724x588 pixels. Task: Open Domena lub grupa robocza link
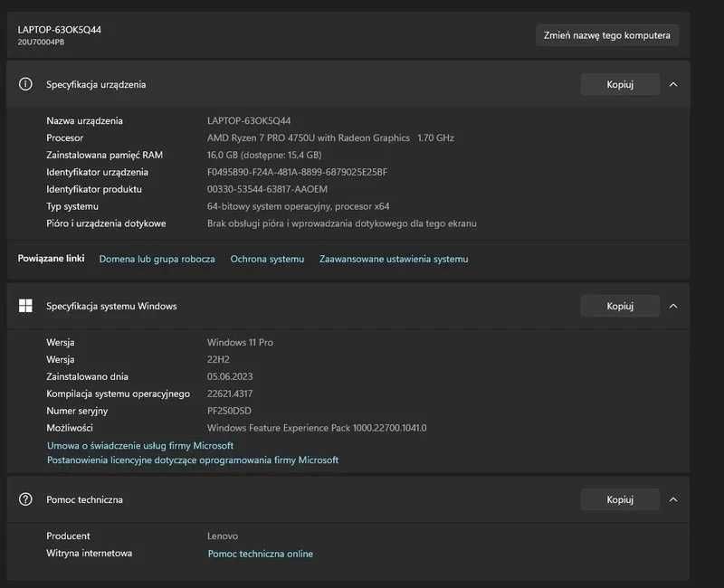point(157,259)
